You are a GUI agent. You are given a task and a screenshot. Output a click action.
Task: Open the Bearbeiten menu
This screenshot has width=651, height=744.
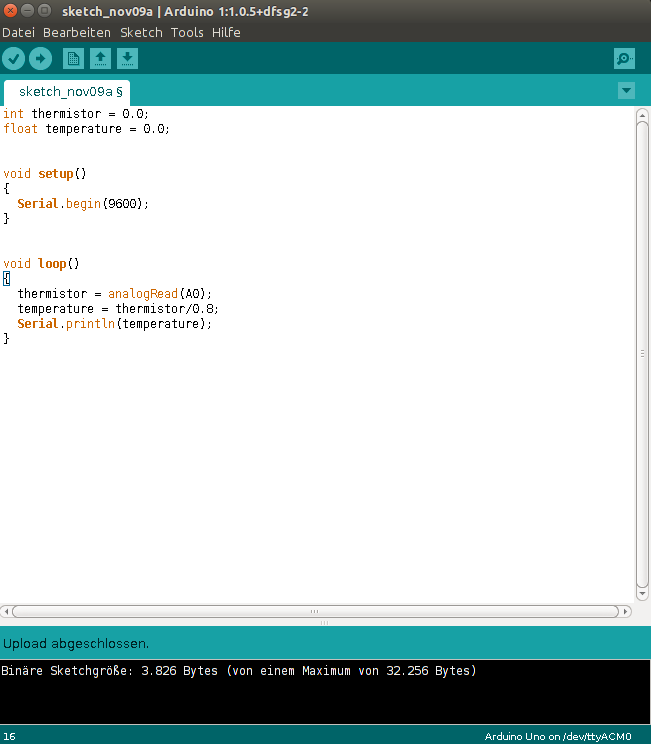[77, 32]
